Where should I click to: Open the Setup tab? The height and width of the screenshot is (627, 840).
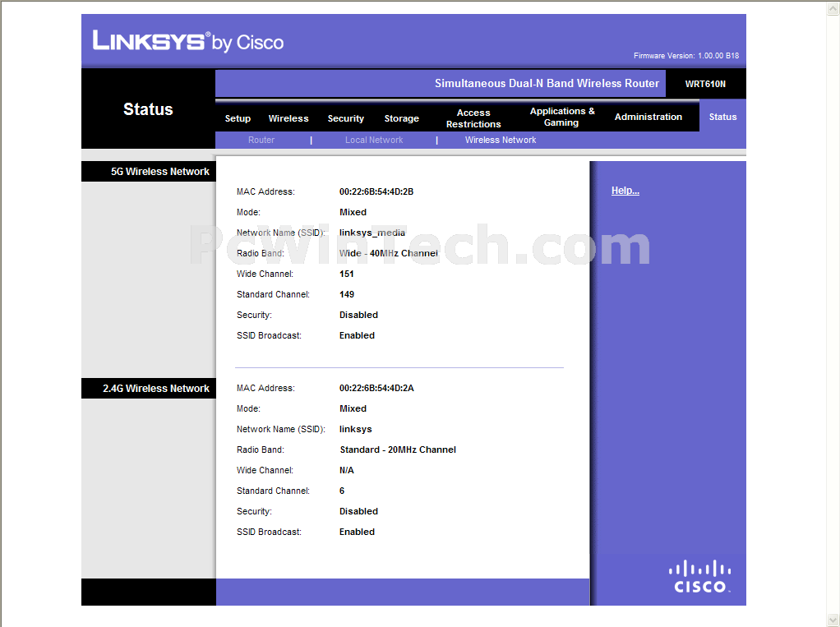point(238,118)
